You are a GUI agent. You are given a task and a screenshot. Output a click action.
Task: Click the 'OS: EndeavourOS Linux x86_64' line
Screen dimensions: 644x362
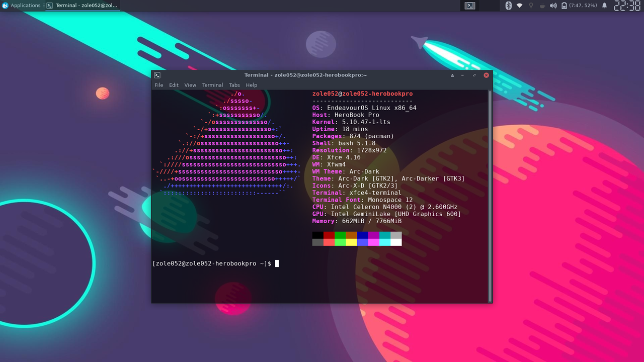tap(364, 108)
